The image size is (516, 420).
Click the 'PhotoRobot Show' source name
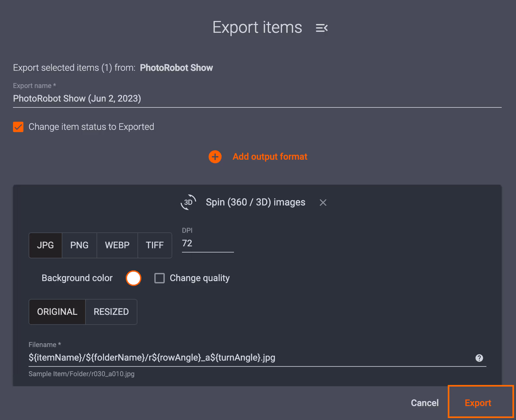pos(176,68)
